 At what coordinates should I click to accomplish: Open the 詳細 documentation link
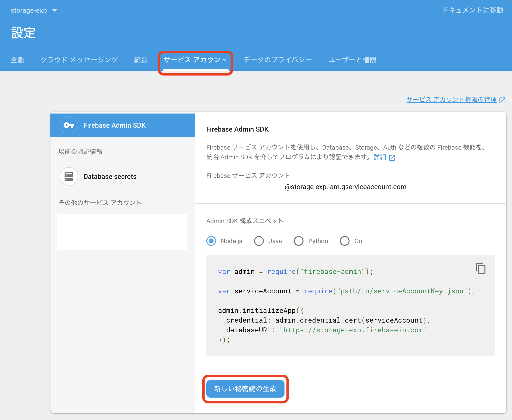[x=380, y=157]
